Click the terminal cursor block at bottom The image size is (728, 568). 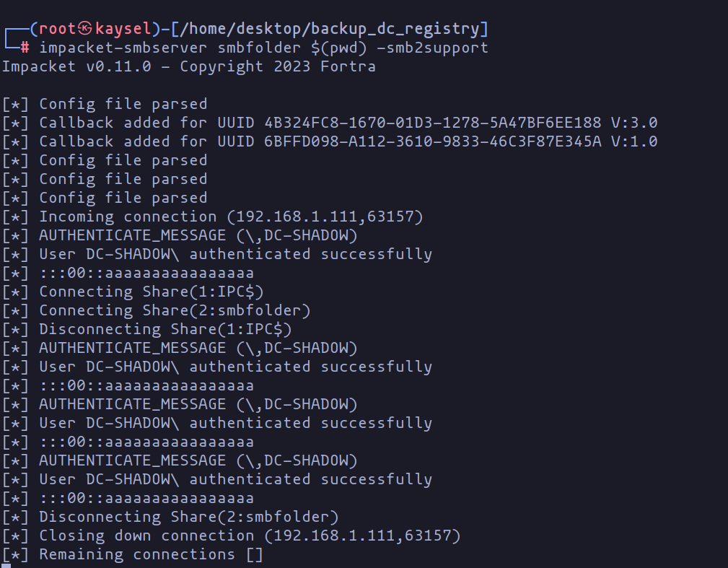pyautogui.click(x=5, y=567)
